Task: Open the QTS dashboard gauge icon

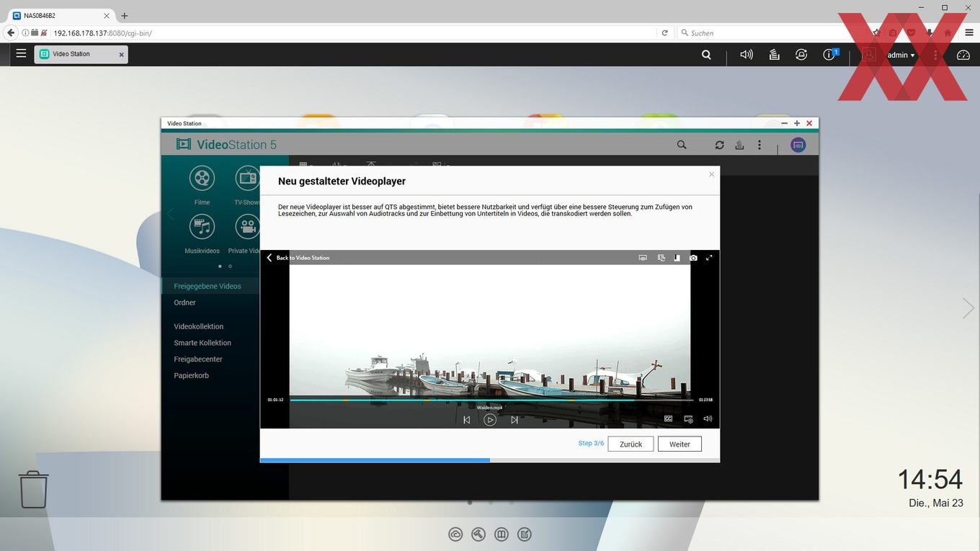Action: [x=963, y=55]
